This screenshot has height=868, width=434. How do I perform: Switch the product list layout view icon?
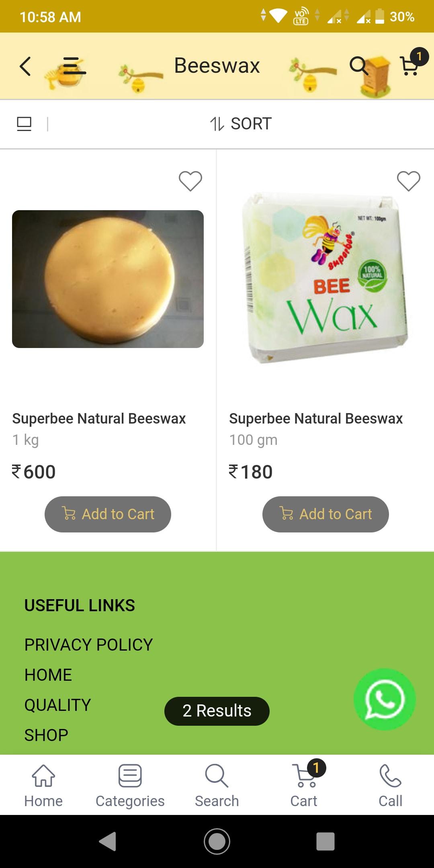24,124
